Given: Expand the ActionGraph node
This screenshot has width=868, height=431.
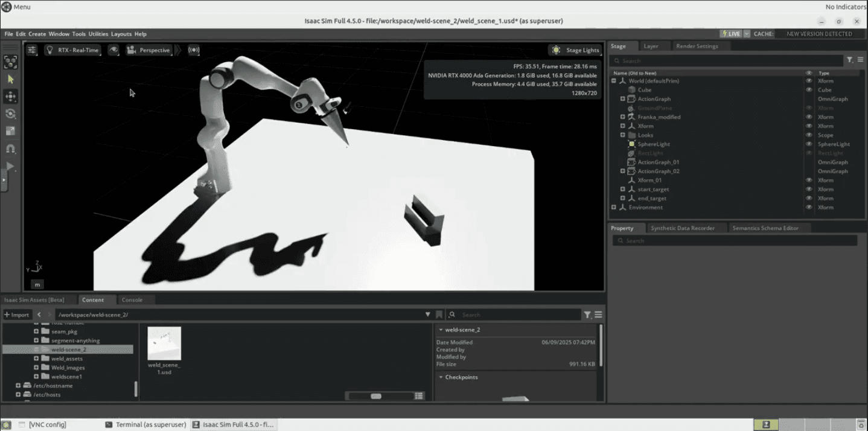Looking at the screenshot, I should [x=623, y=99].
